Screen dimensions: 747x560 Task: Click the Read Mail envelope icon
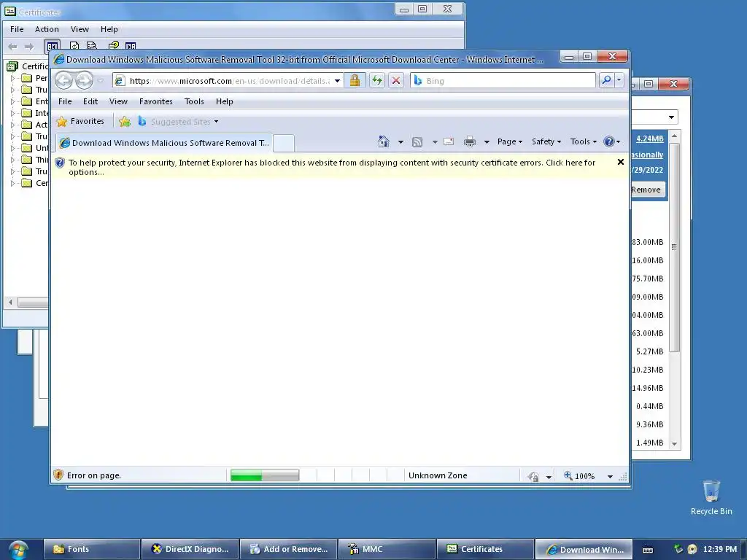[x=449, y=141]
